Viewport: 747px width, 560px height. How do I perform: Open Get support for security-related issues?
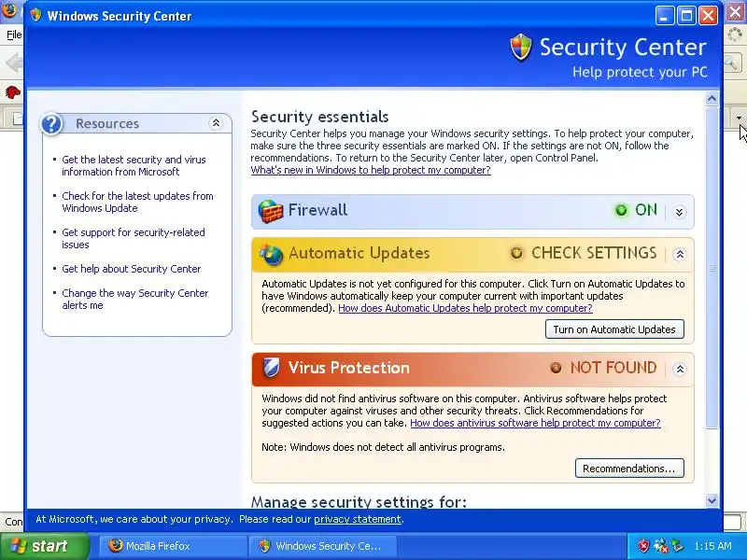pos(134,239)
